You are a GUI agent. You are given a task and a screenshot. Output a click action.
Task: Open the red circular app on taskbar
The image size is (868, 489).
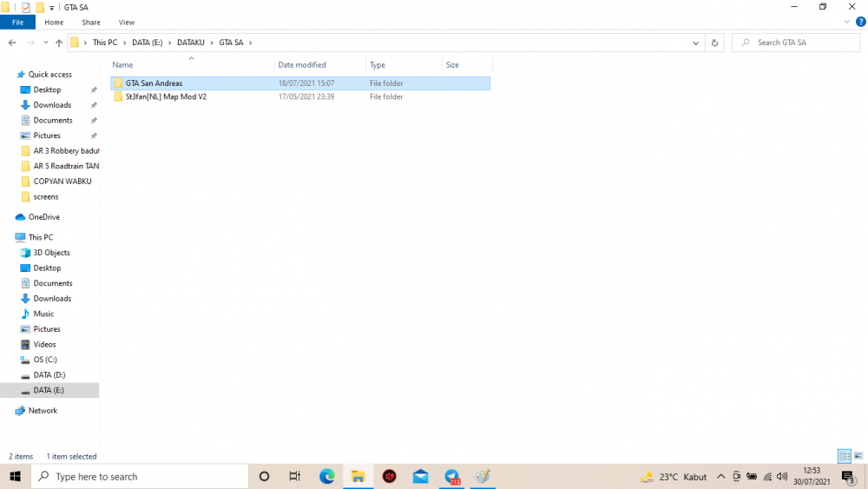pyautogui.click(x=389, y=476)
